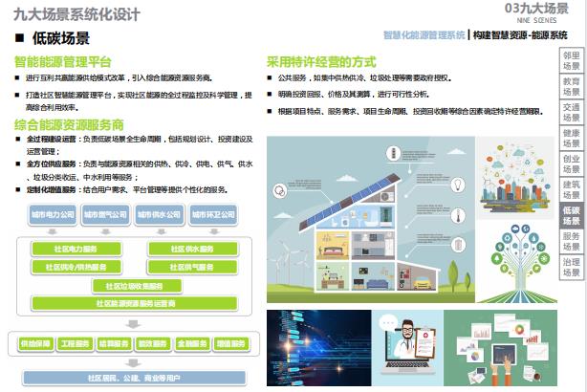Click the 全过程建设运营 bullet text
Viewport: 587px width, 392px height.
click(51, 139)
